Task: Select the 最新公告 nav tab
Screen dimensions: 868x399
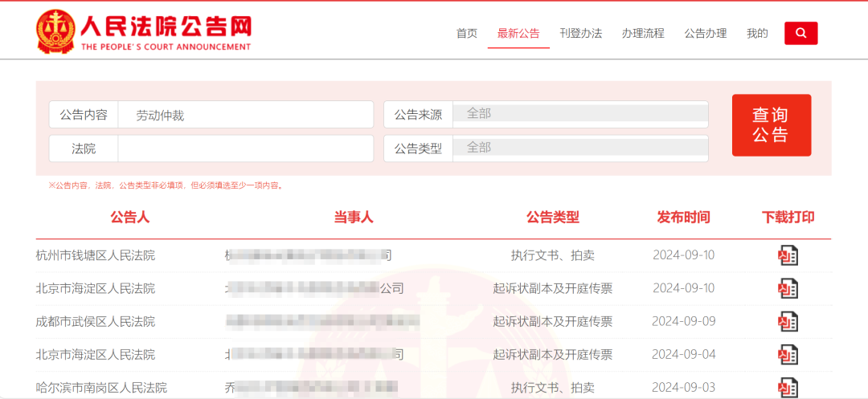Action: [518, 33]
